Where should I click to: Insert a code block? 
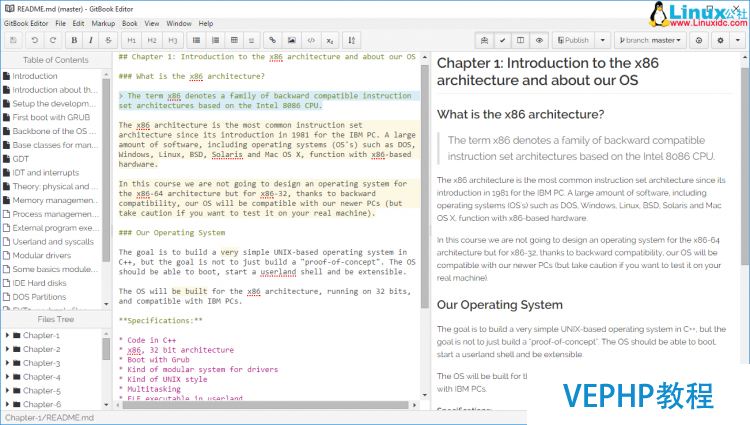click(x=311, y=41)
